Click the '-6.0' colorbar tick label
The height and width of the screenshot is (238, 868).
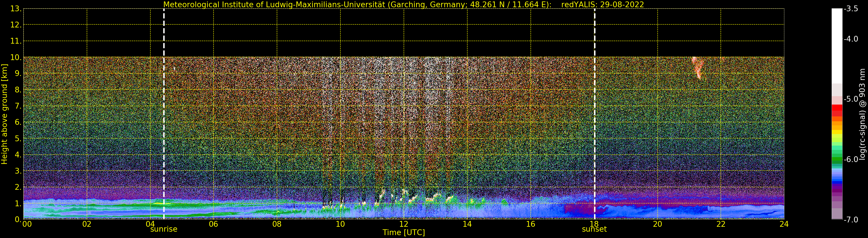pos(851,159)
